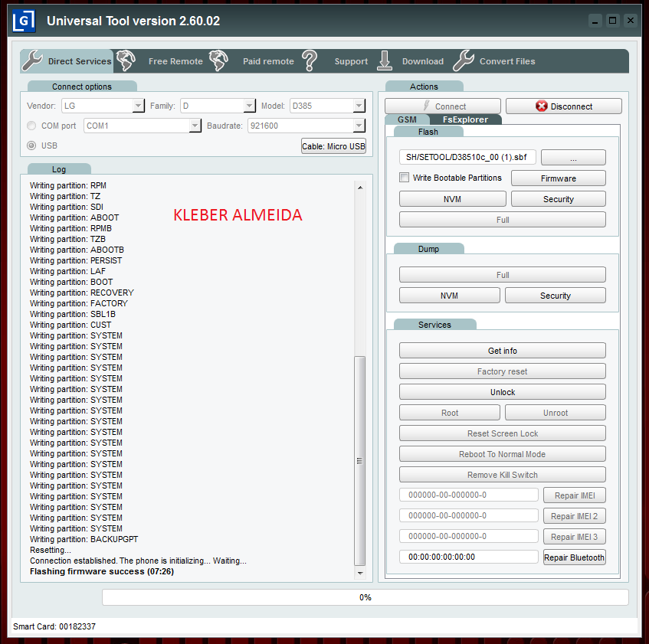649x644 pixels.
Task: Click the Unlock button
Action: pyautogui.click(x=503, y=392)
